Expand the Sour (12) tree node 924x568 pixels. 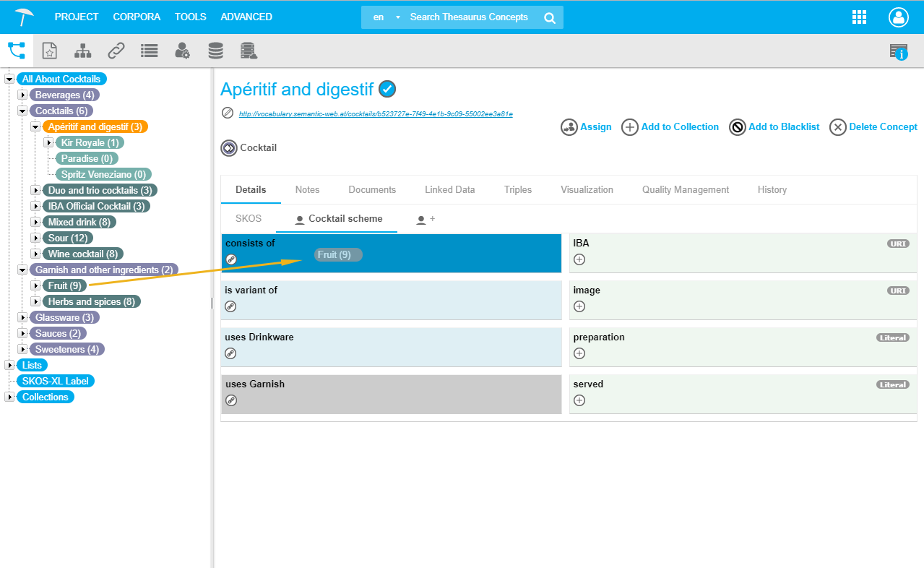coord(35,238)
